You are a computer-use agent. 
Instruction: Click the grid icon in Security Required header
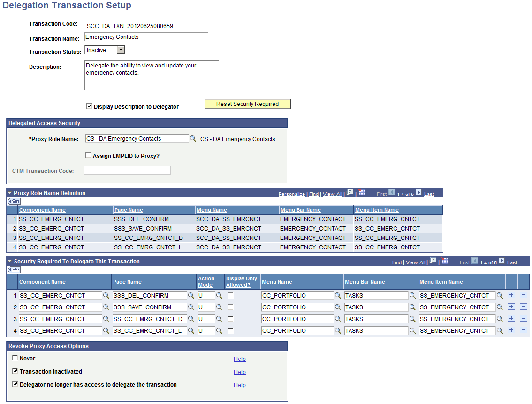pos(444,262)
